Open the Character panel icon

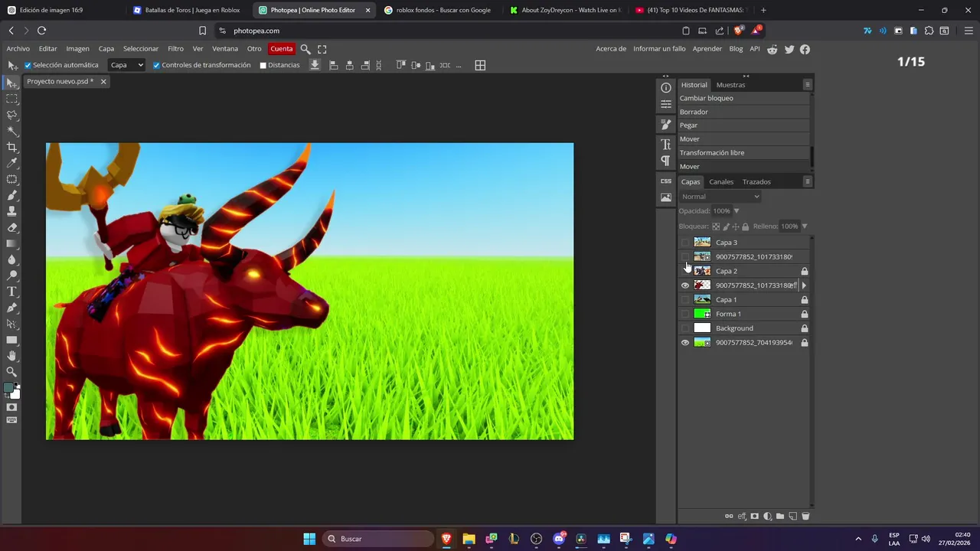coord(666,145)
